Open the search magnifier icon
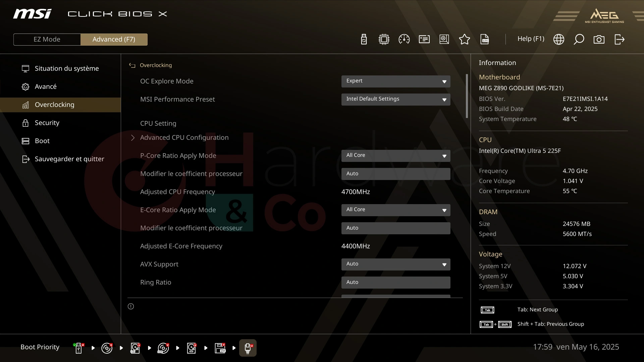 579,39
